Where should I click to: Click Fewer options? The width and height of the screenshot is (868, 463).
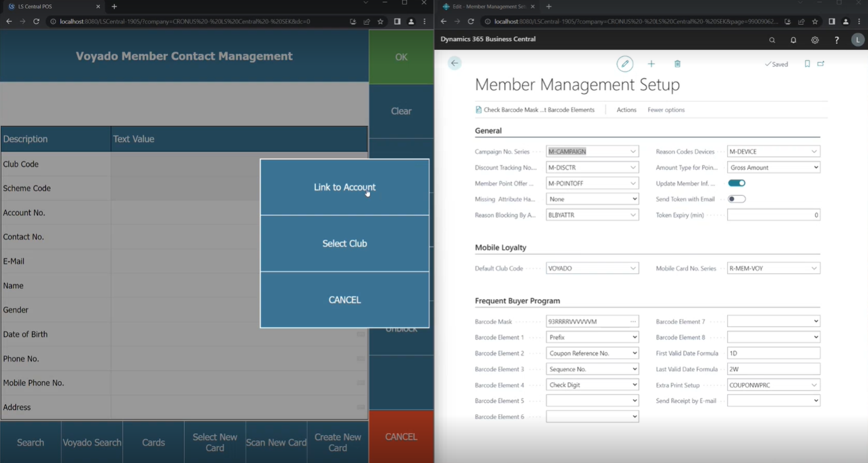[x=666, y=110]
